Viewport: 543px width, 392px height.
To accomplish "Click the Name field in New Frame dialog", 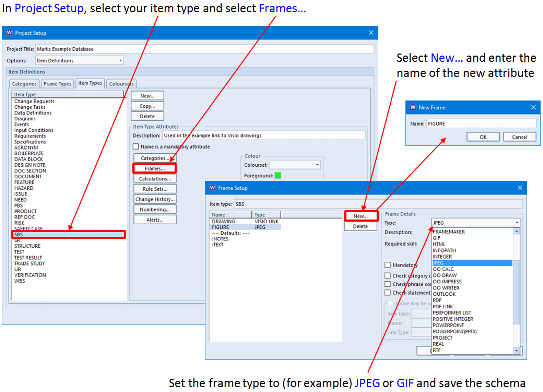I will (481, 124).
